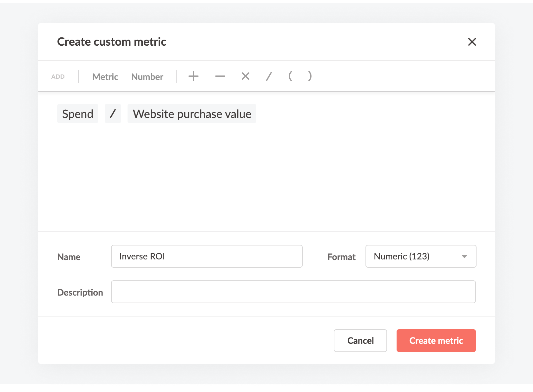Select the Website purchase value chip

tap(192, 114)
